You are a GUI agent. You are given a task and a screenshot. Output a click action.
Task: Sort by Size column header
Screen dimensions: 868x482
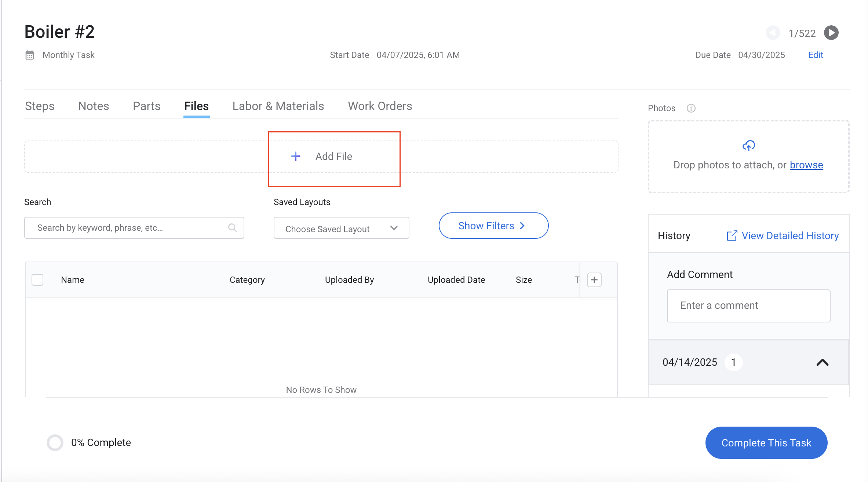coord(524,280)
